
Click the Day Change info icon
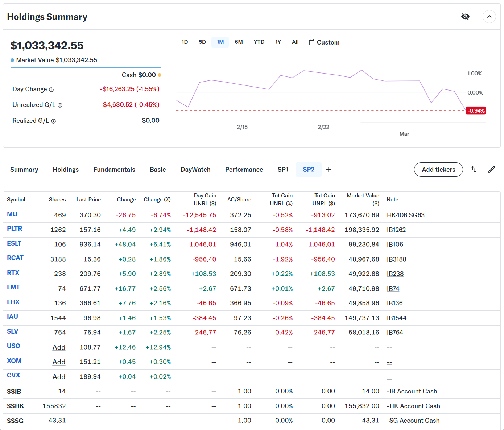[51, 89]
